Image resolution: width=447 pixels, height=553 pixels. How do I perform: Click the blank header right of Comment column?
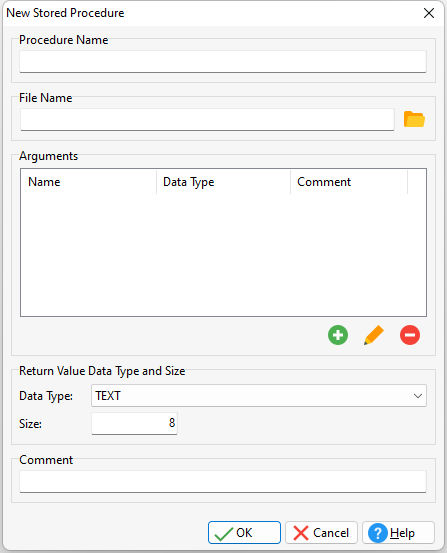pyautogui.click(x=417, y=182)
